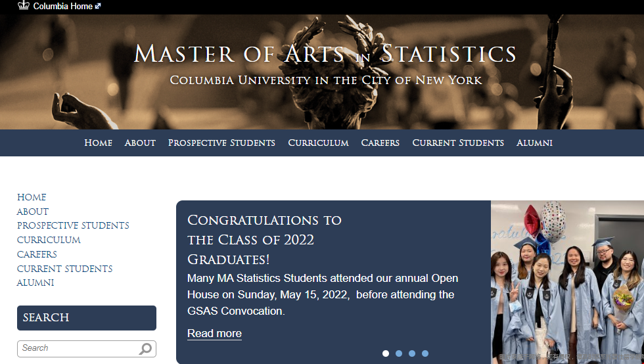Viewport: 644px width, 364px height.
Task: Click the Columbia University in the City of New York subtitle
Action: [x=326, y=80]
